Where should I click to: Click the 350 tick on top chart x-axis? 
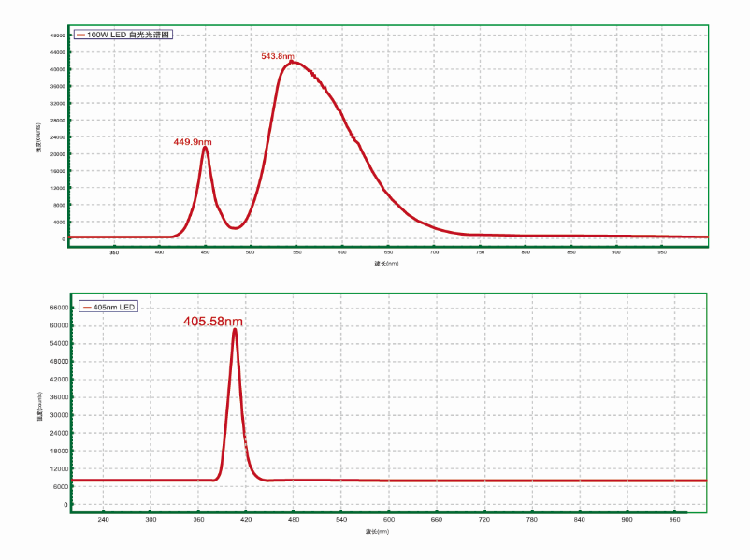[x=114, y=252]
